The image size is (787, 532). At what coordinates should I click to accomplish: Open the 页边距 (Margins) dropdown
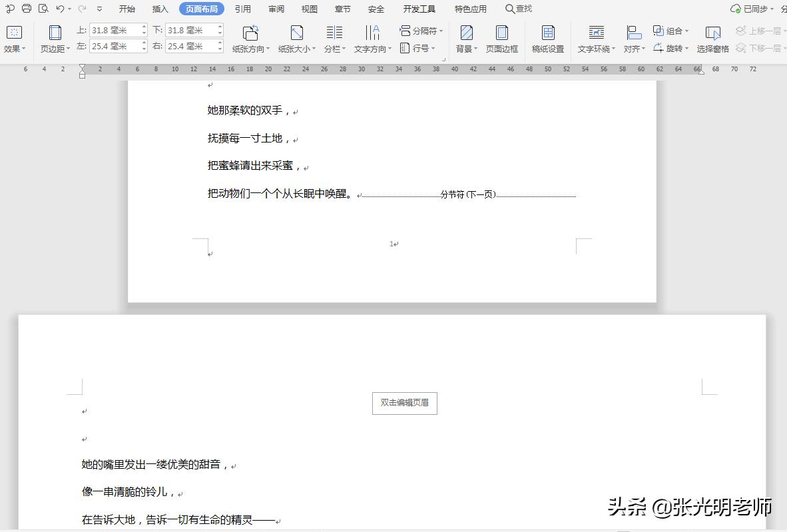pyautogui.click(x=54, y=38)
